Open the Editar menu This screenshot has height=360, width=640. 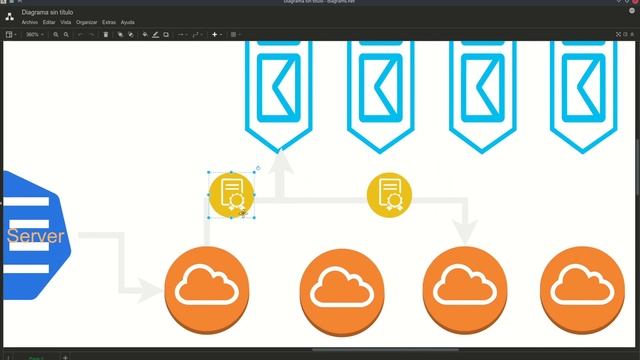pyautogui.click(x=49, y=22)
